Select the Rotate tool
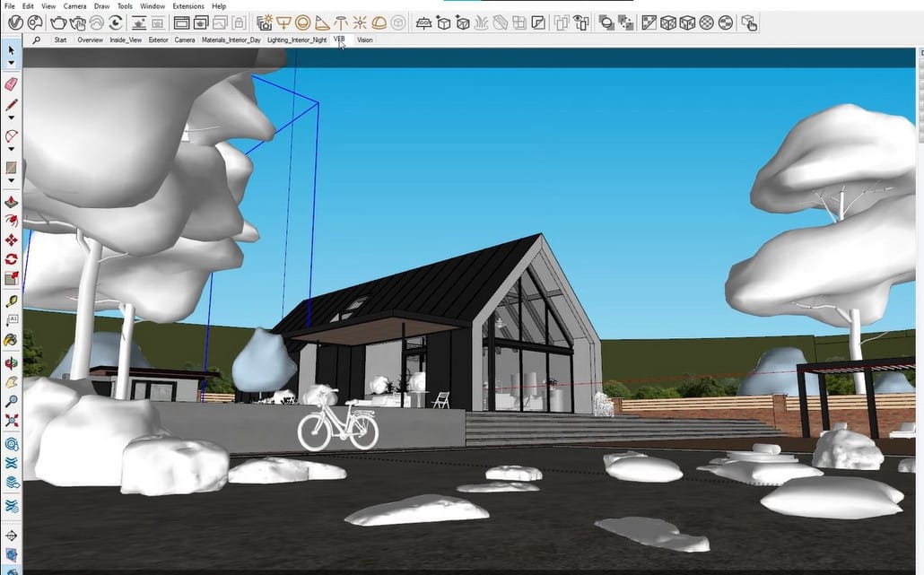924x575 pixels. point(12,259)
